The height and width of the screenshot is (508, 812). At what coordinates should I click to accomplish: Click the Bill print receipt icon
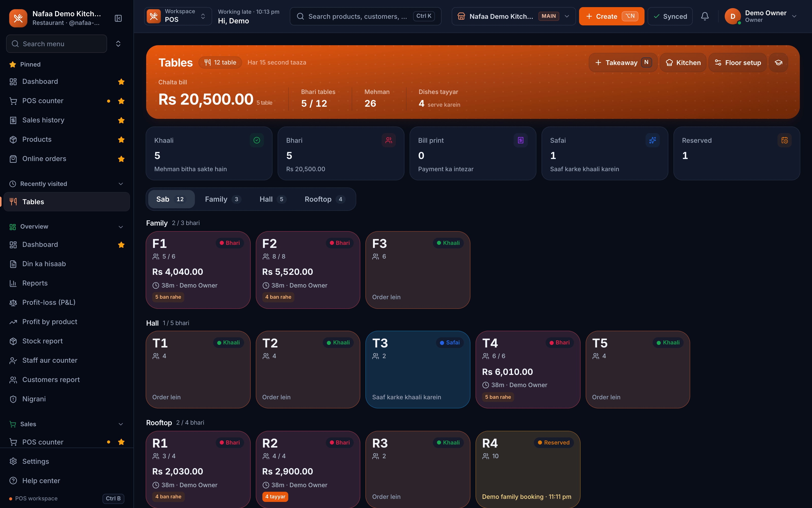tap(520, 140)
